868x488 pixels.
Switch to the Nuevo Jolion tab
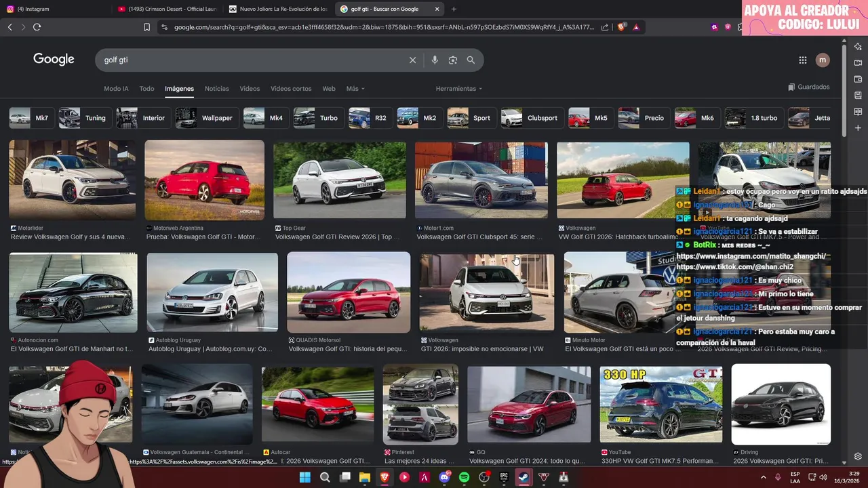[279, 9]
